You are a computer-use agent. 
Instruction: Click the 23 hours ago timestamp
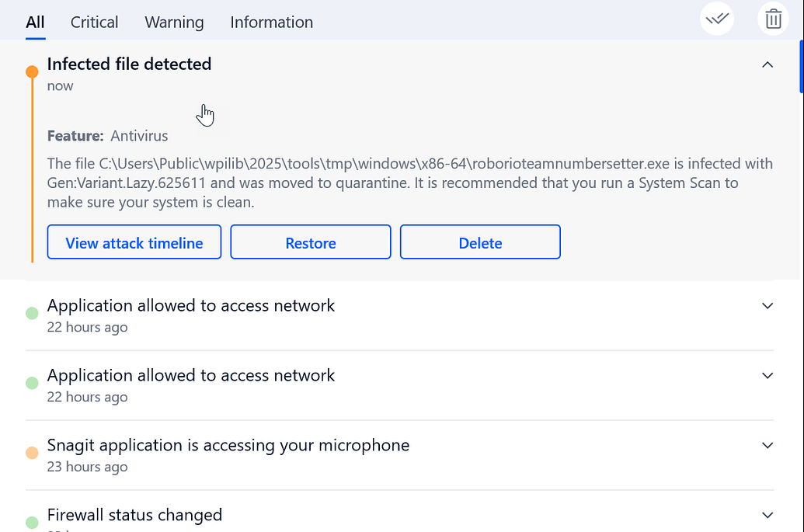tap(87, 467)
